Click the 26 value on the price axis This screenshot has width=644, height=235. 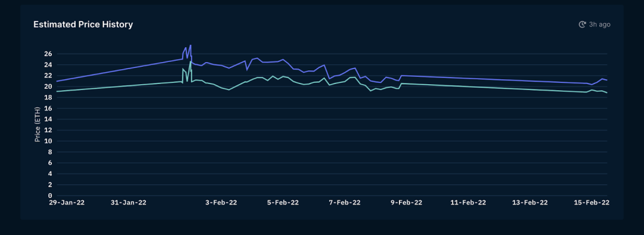[x=48, y=54]
